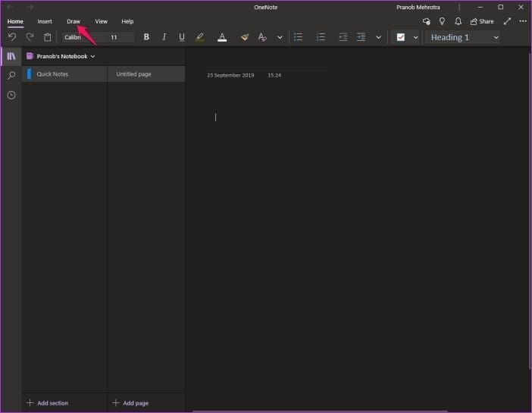Switch to the Draw tab
The image size is (532, 413).
pyautogui.click(x=74, y=21)
